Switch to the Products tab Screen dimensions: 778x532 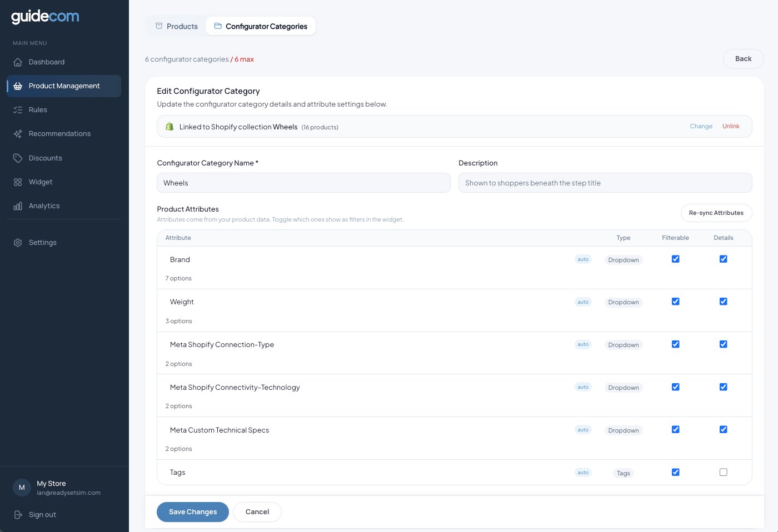176,26
